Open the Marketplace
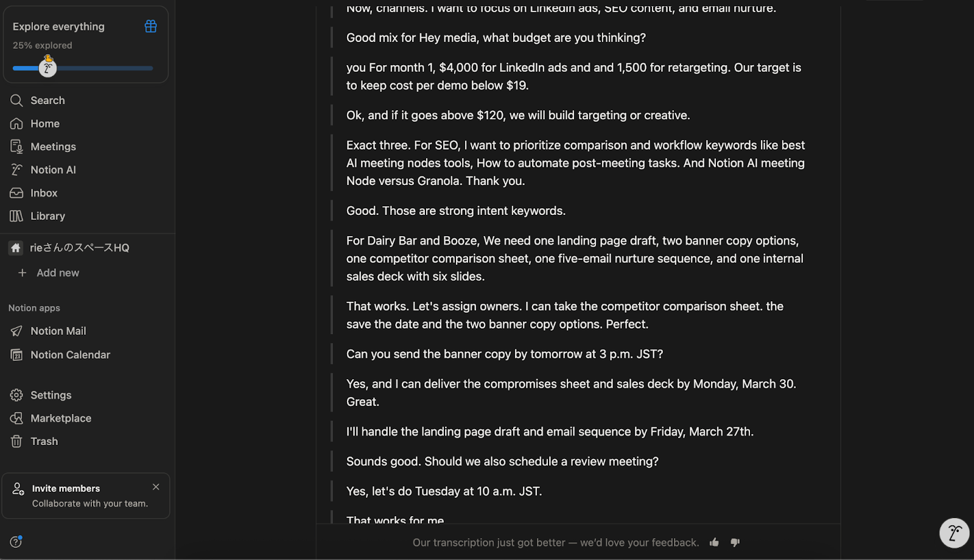Screen dimensions: 974x560 pos(61,418)
